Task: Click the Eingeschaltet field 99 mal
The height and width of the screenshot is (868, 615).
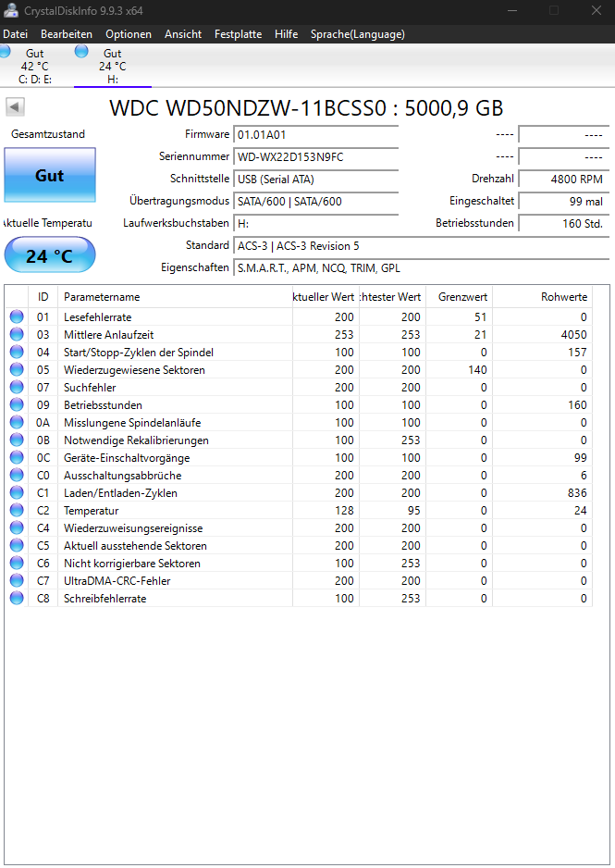Action: (563, 201)
